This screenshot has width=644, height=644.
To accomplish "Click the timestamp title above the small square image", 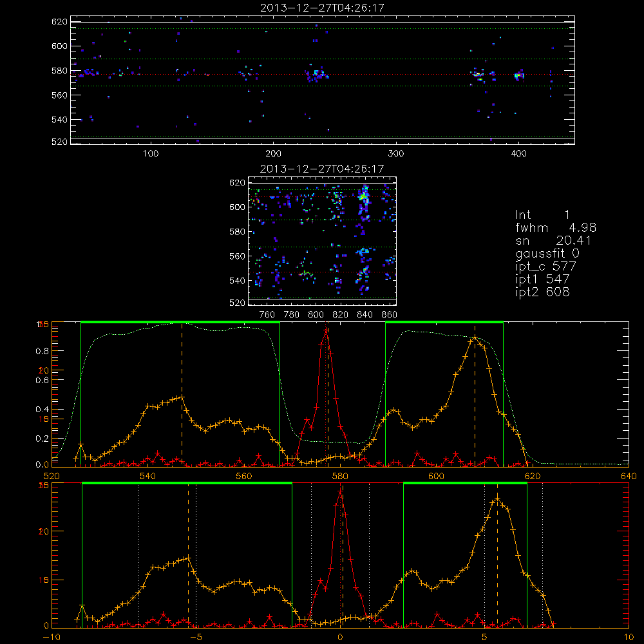I will point(322,169).
